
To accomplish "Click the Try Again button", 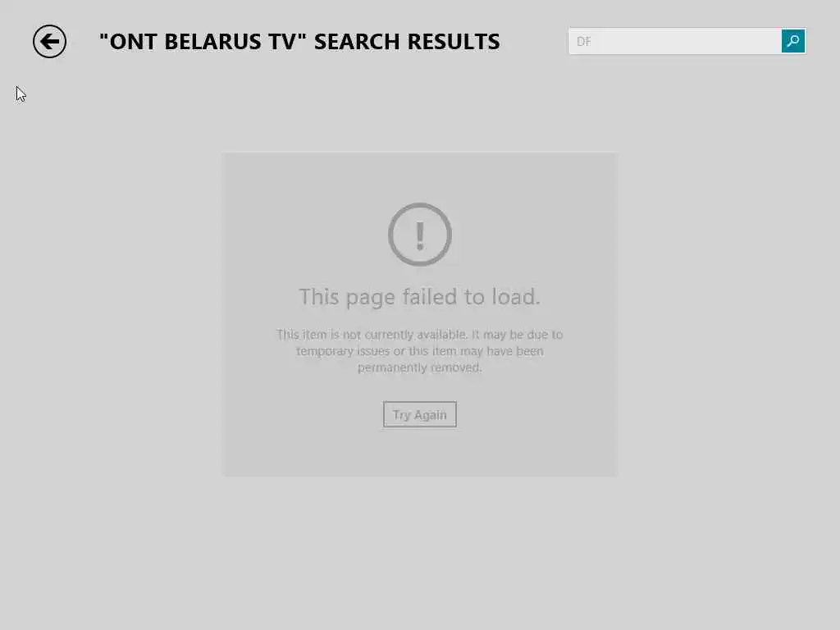I will tap(419, 414).
